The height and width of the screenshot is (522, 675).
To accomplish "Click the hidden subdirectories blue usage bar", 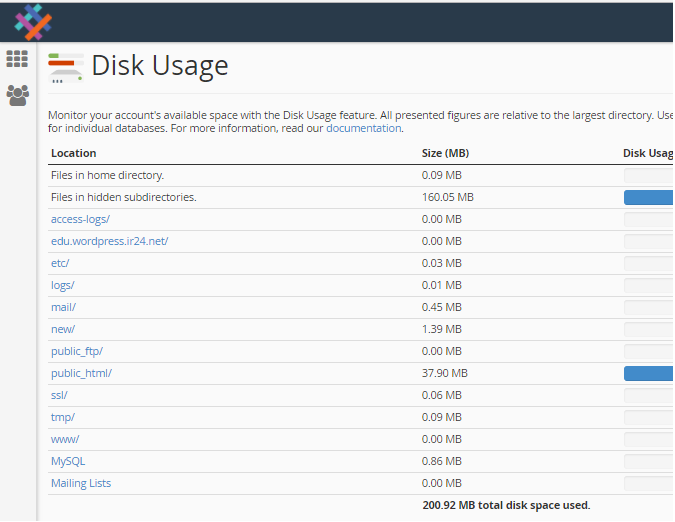I will coord(648,198).
